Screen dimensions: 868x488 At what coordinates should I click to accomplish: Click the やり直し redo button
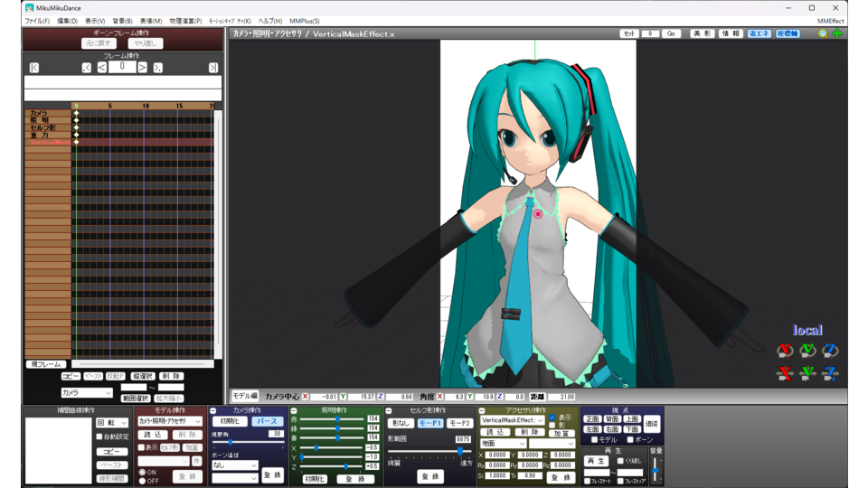pos(146,43)
